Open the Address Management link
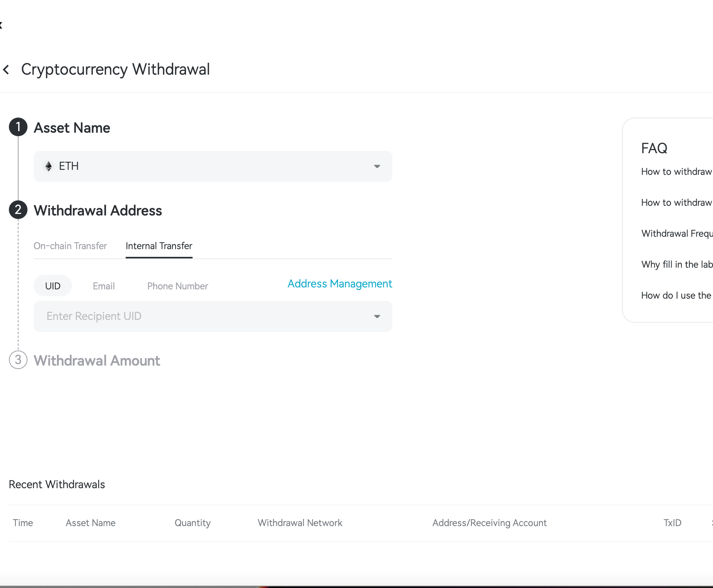The width and height of the screenshot is (713, 588). pyautogui.click(x=339, y=284)
